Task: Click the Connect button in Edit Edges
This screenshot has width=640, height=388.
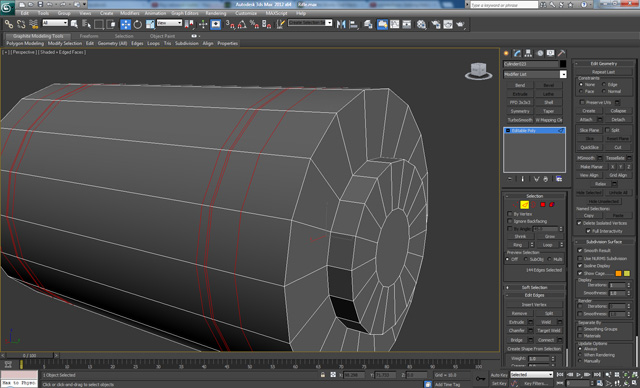Action: pos(546,339)
